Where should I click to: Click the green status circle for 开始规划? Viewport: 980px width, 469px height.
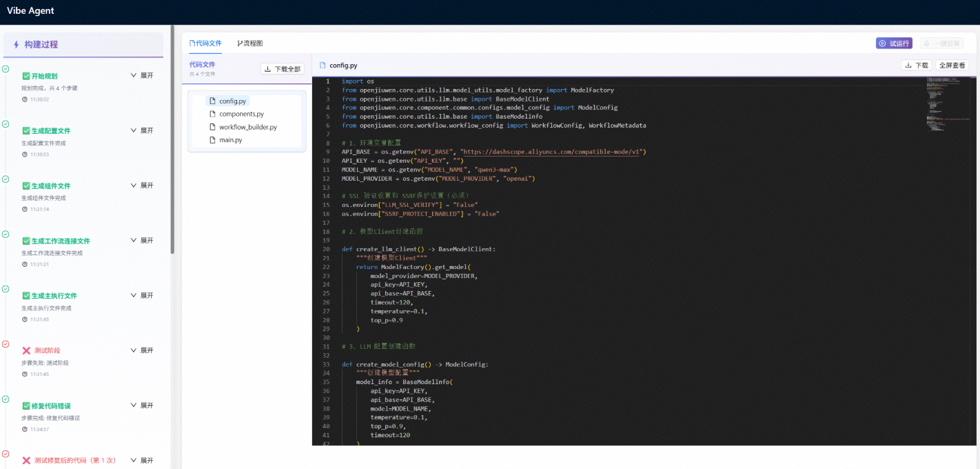coord(6,69)
